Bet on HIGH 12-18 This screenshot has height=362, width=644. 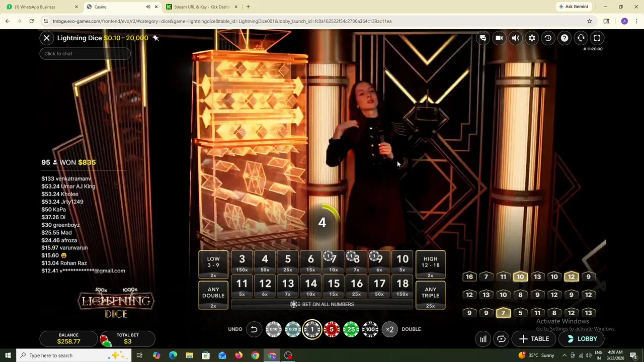click(430, 265)
